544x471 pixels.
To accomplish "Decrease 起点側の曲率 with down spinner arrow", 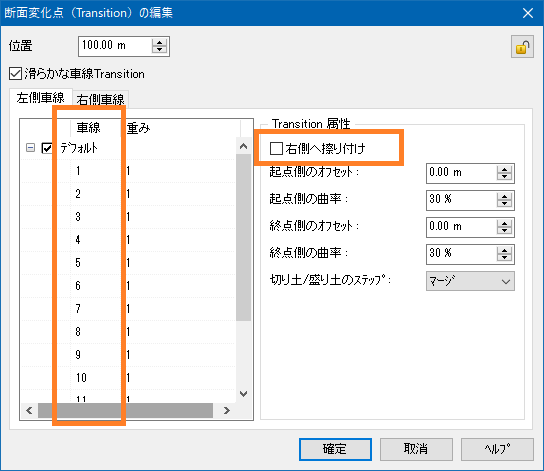I will point(504,204).
